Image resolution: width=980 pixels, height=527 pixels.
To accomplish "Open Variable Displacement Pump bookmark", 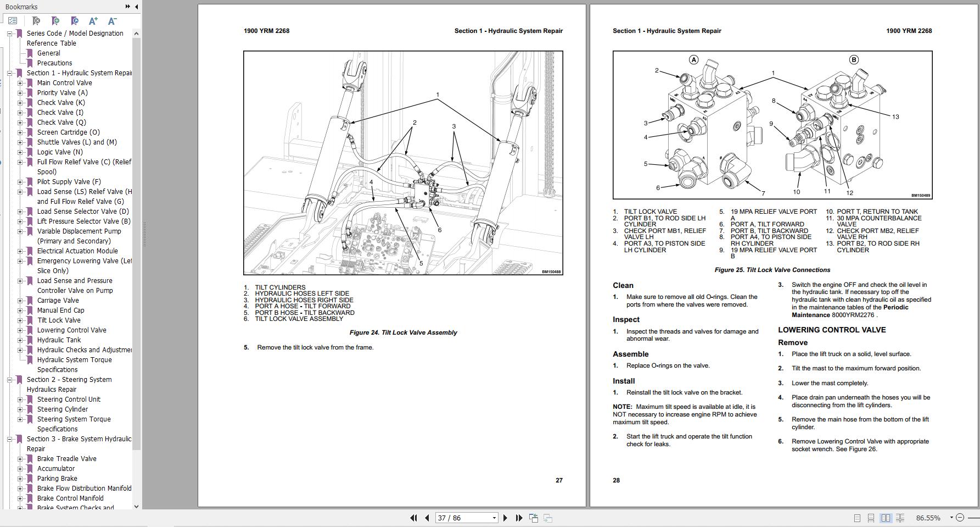I will click(x=79, y=236).
